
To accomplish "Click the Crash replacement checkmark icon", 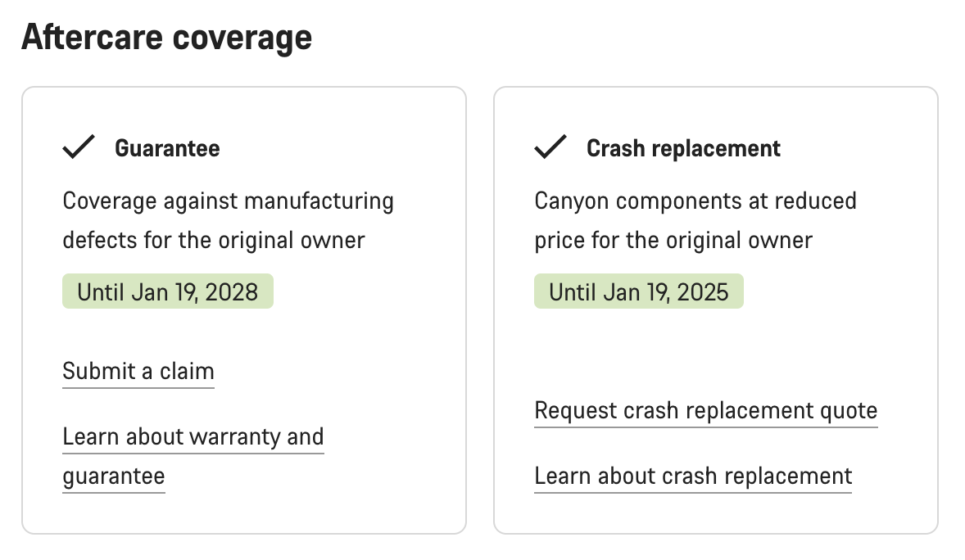I will point(550,147).
